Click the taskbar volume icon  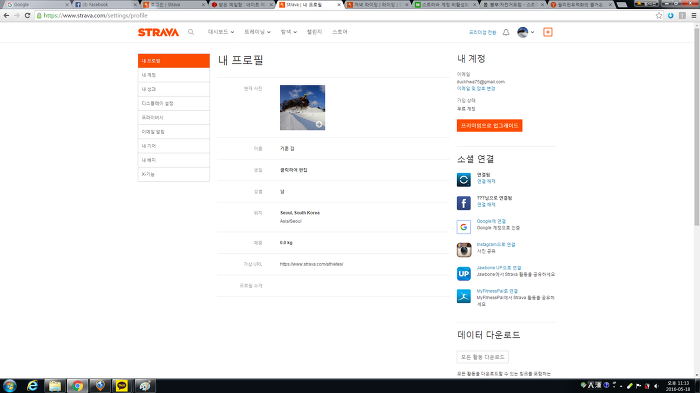pos(656,386)
